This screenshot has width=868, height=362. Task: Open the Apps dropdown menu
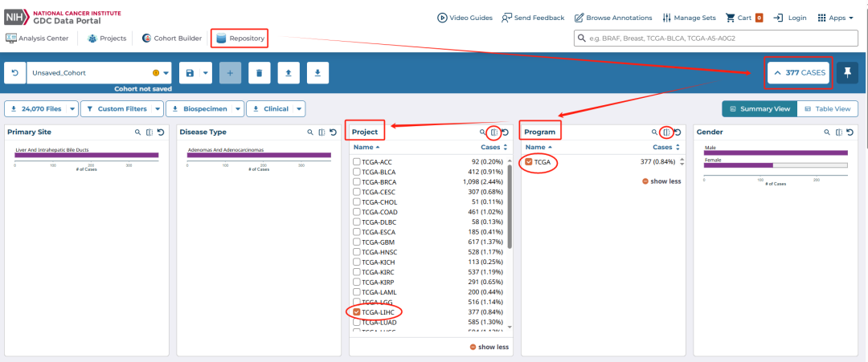coord(835,18)
